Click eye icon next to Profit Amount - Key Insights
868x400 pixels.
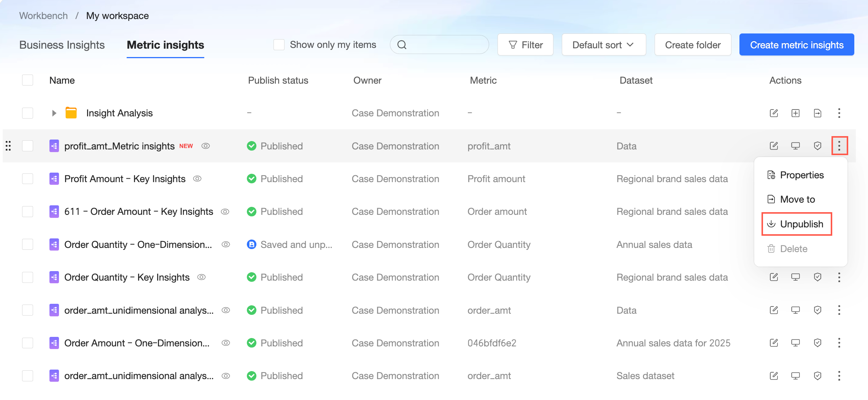coord(197,179)
